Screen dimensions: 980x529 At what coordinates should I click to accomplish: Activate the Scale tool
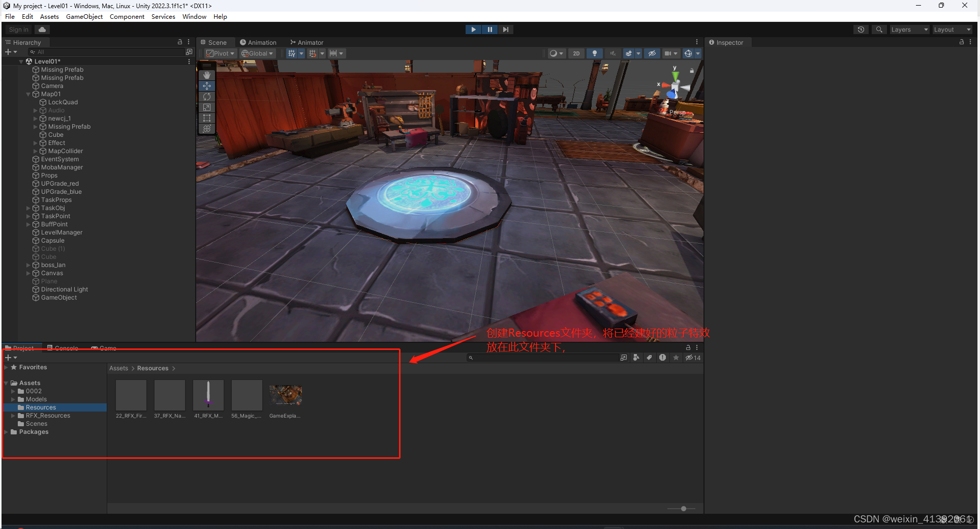coord(207,107)
